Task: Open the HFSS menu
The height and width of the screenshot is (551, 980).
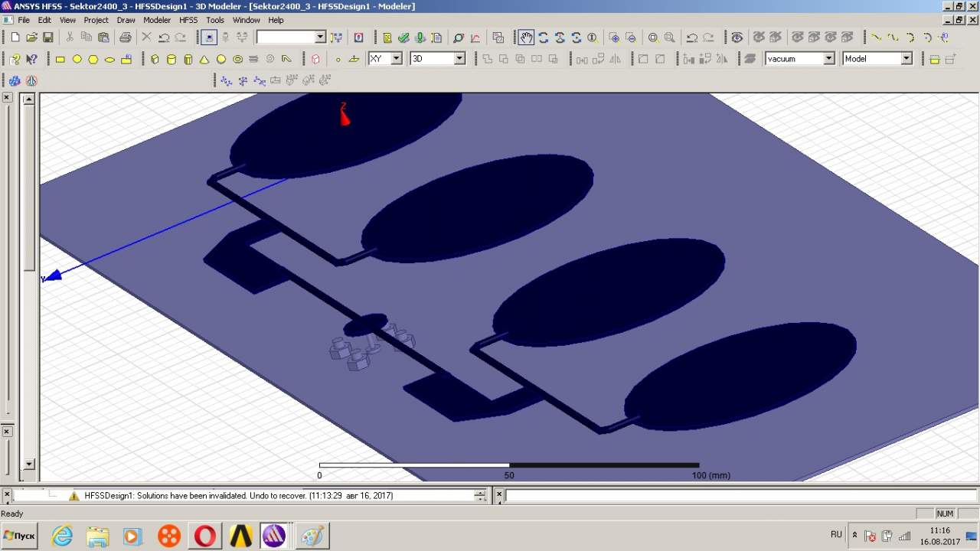Action: click(x=188, y=20)
